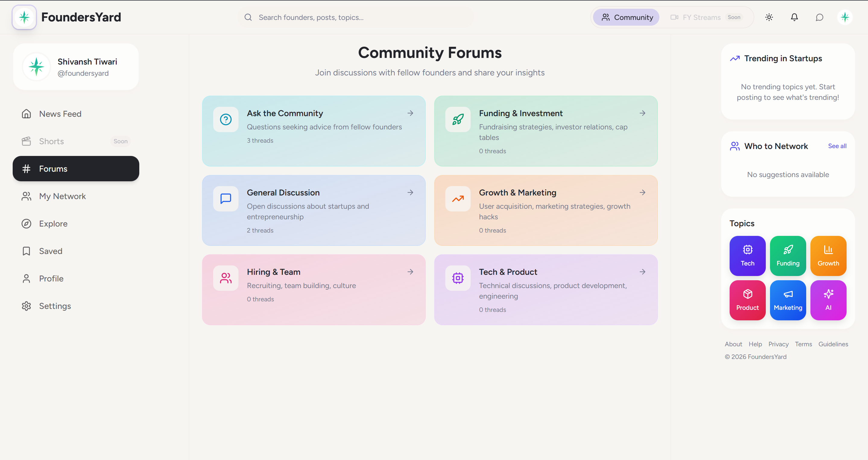The width and height of the screenshot is (868, 460).
Task: Open the Explore section in the sidebar
Action: [53, 224]
